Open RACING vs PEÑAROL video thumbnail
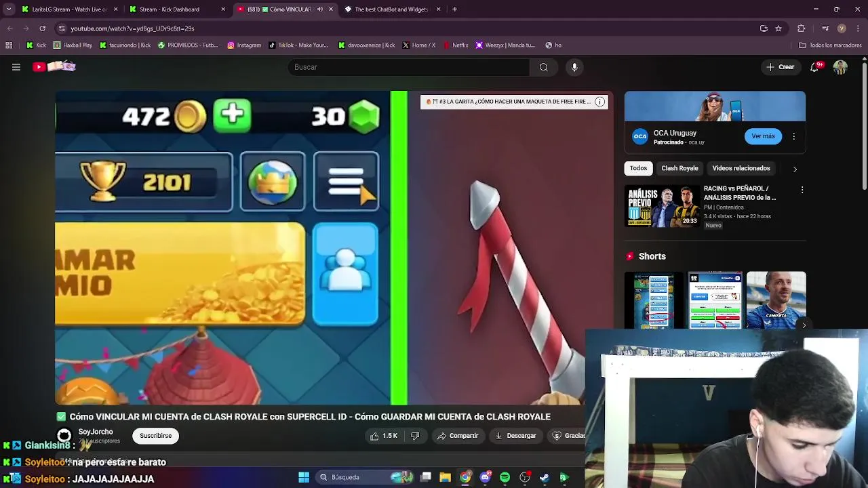 click(661, 205)
